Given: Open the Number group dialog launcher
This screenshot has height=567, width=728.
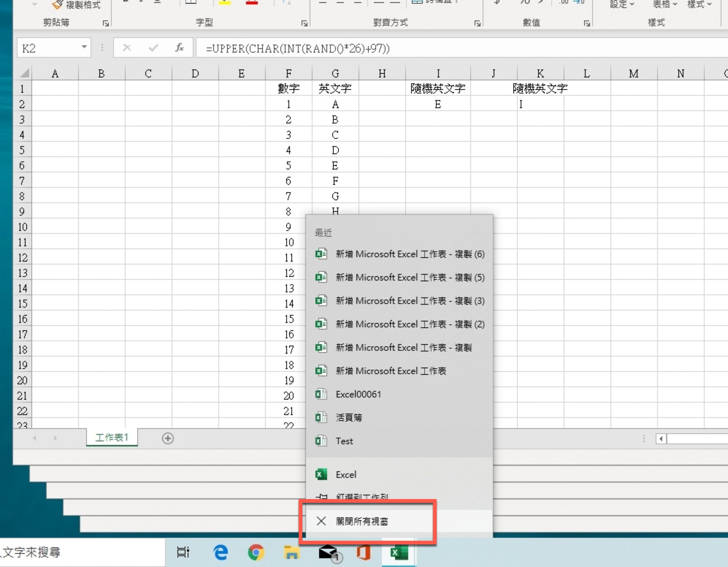Looking at the screenshot, I should pos(587,23).
